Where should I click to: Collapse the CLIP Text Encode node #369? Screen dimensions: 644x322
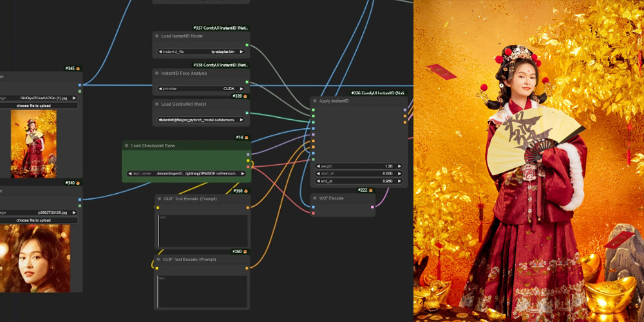159,260
